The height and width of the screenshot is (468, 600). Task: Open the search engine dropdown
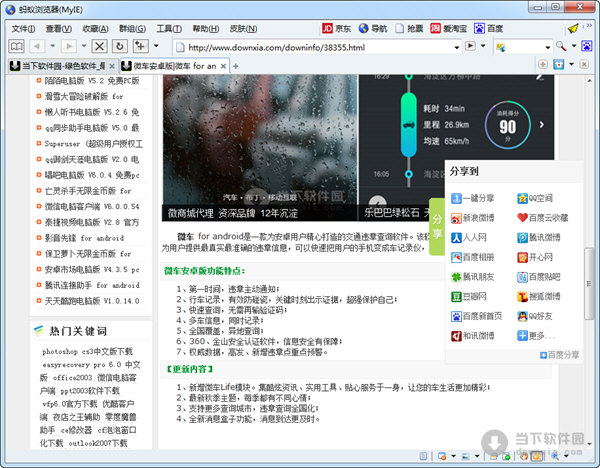(x=548, y=47)
